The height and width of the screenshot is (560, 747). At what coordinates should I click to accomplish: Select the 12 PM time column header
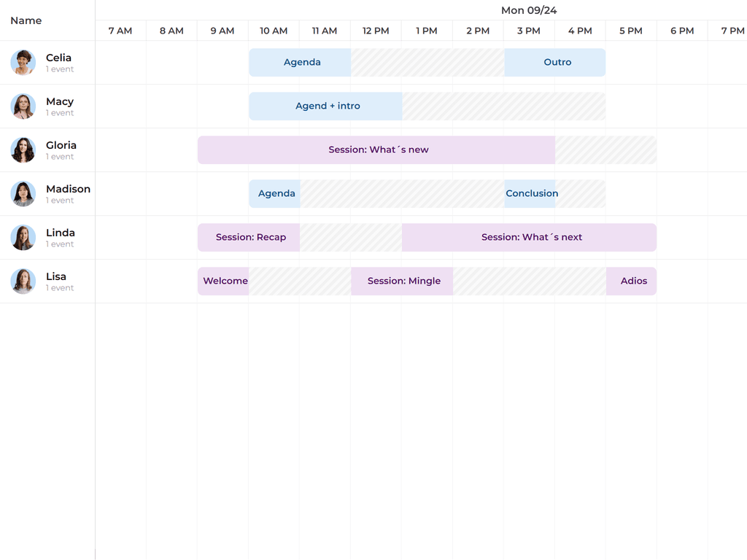point(375,31)
